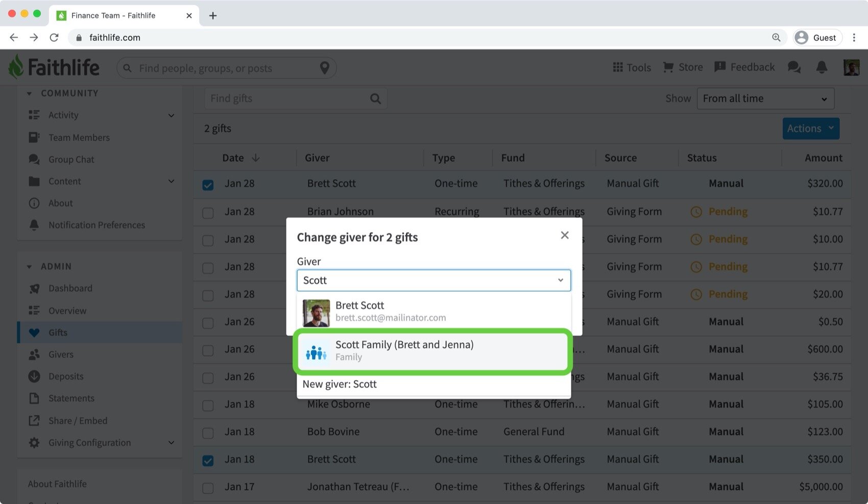Sort by the Amount column header
This screenshot has height=504, width=868.
823,158
